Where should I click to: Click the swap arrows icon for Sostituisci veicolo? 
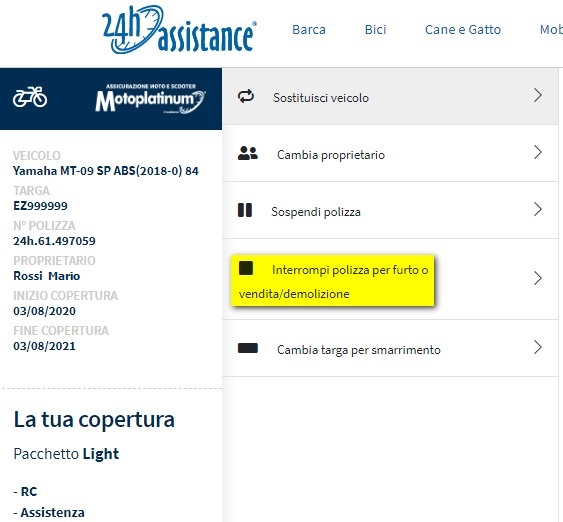[246, 97]
